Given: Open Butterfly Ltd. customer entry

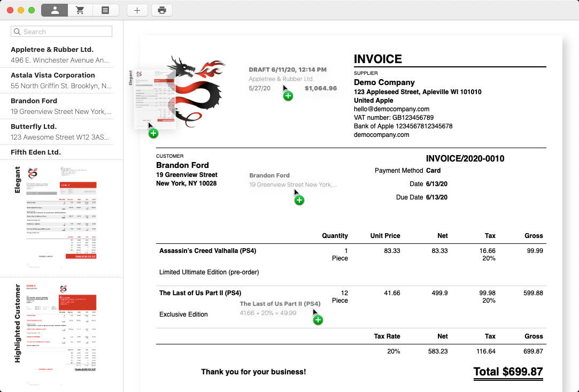Looking at the screenshot, I should click(x=61, y=132).
